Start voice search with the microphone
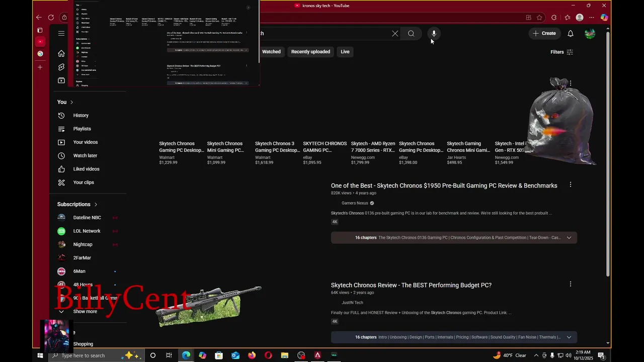The width and height of the screenshot is (644, 362). (434, 34)
